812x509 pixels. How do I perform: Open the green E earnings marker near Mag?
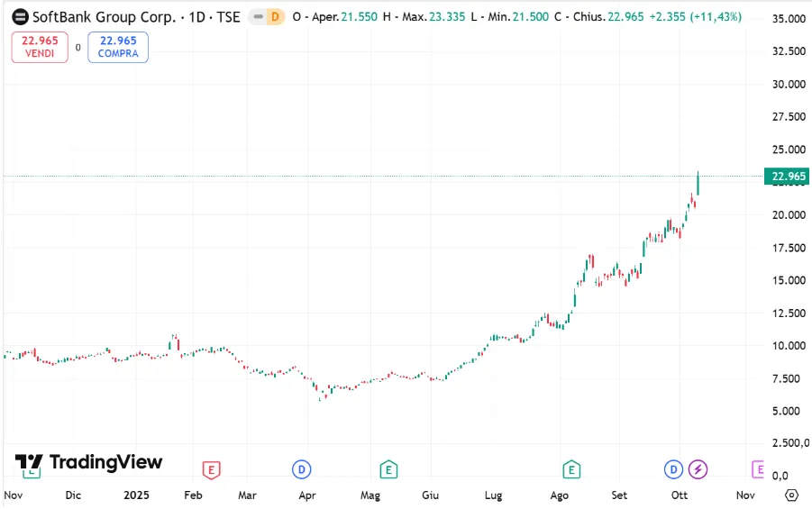388,469
